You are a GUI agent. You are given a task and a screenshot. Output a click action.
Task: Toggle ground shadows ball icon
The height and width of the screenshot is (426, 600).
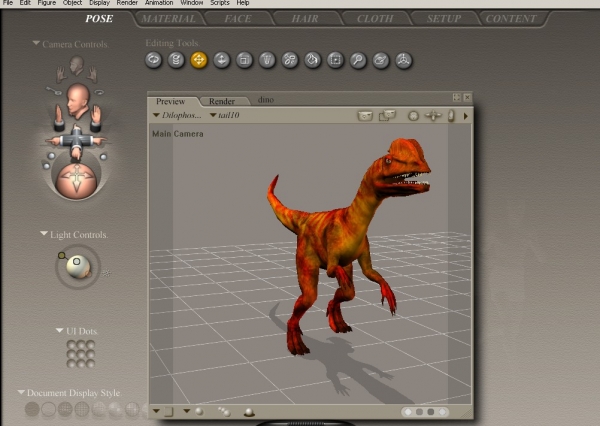[249, 412]
